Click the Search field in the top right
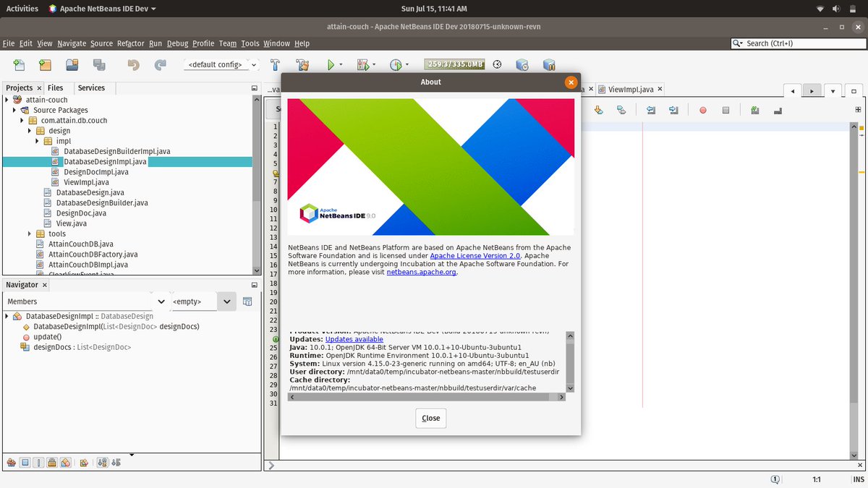 (x=796, y=43)
